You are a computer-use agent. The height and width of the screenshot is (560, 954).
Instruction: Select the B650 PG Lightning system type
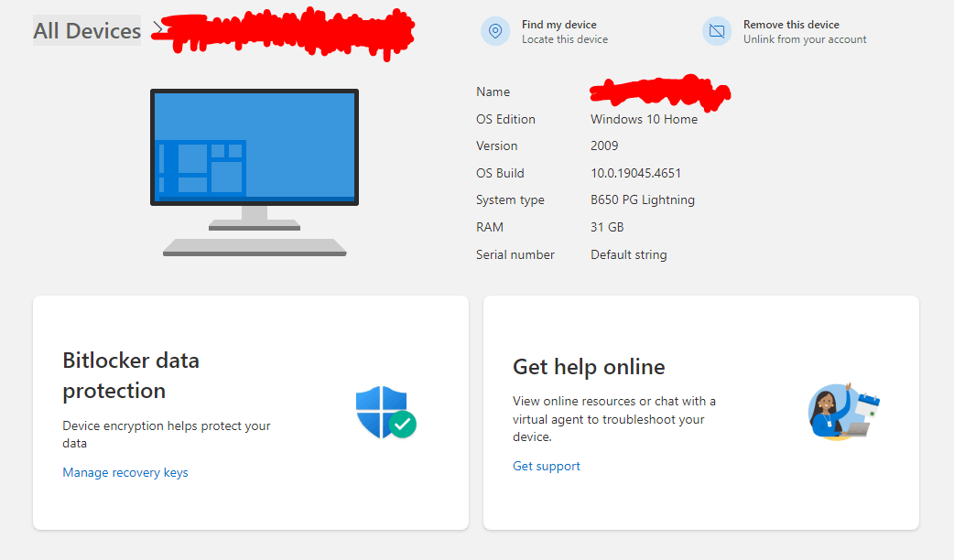(x=643, y=200)
